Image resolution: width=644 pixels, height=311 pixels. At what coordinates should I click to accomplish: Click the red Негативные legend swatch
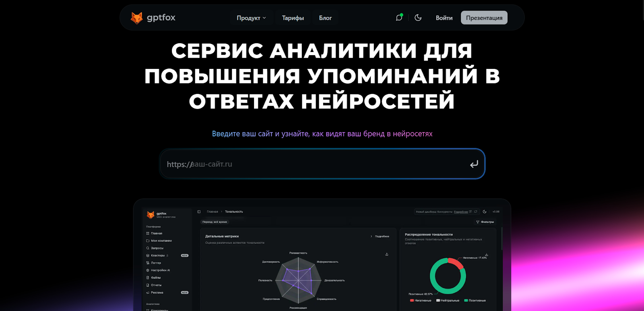(x=412, y=301)
